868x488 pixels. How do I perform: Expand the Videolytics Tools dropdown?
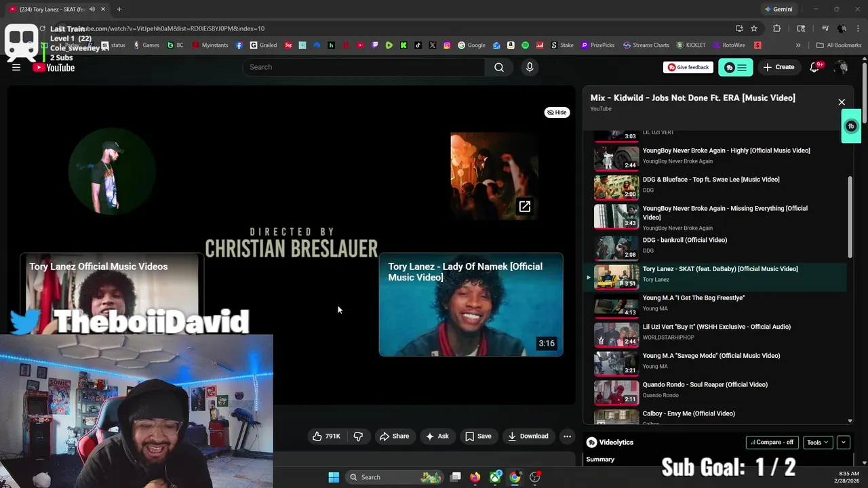818,442
